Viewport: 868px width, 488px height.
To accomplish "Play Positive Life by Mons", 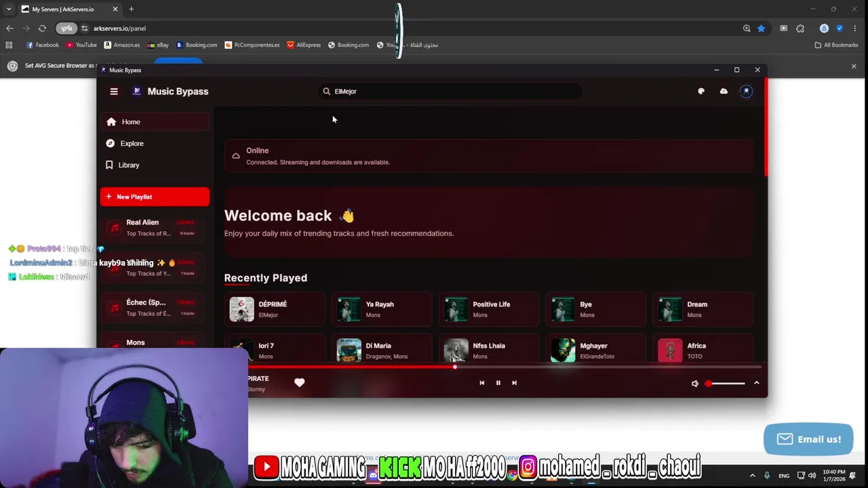I will click(489, 309).
